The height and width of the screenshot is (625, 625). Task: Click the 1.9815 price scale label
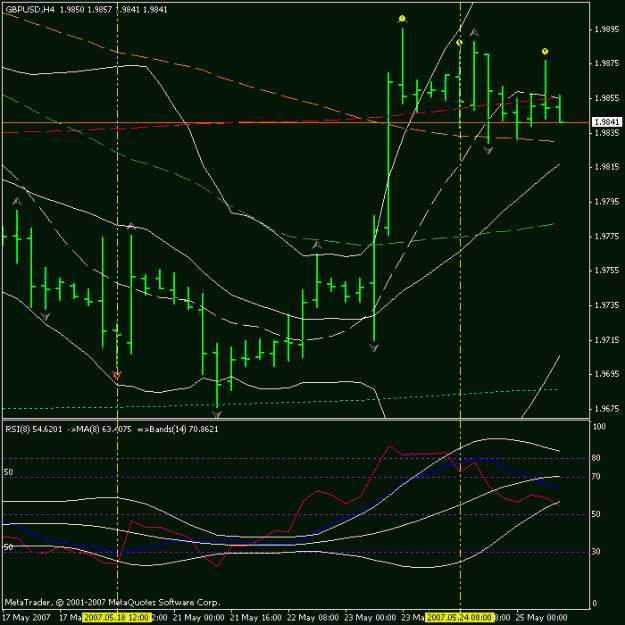pyautogui.click(x=607, y=167)
